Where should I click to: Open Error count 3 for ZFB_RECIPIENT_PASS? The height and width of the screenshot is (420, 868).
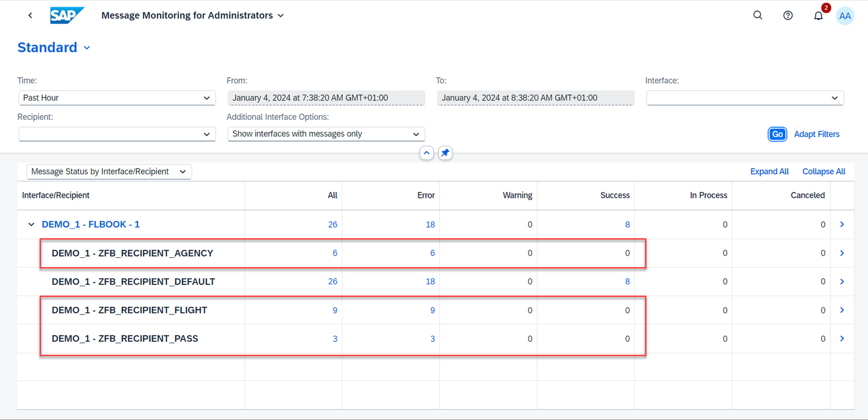[x=432, y=339]
